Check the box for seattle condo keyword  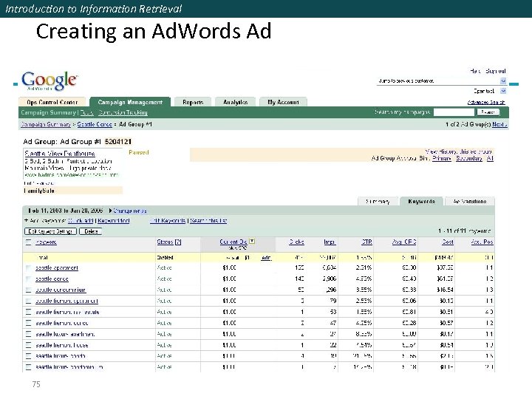(29, 279)
